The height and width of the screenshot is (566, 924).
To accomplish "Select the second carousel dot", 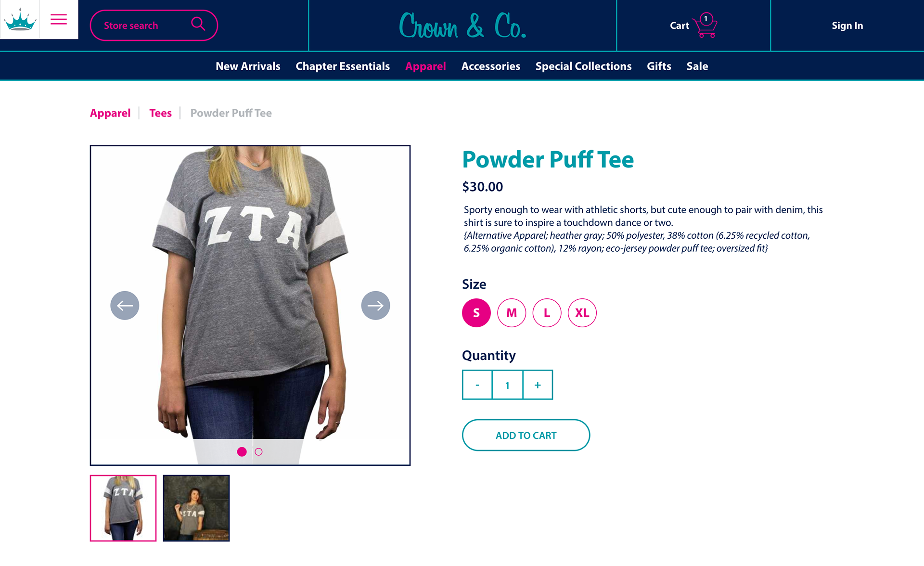I will coord(258,452).
